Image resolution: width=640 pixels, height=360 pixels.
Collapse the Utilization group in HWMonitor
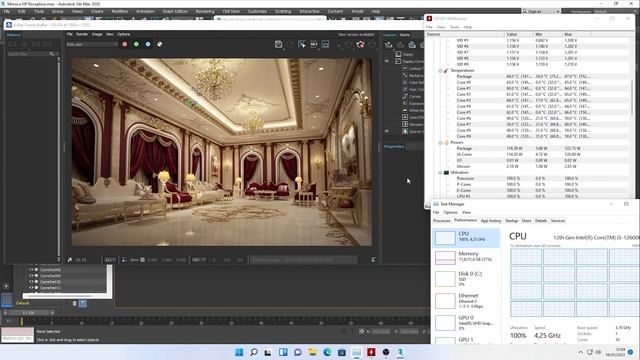(x=440, y=173)
